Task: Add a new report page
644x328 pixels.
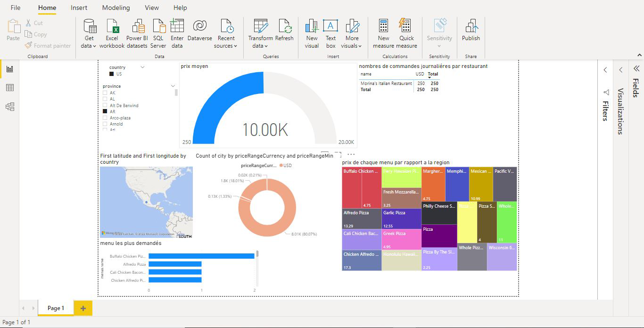Action: [83, 308]
